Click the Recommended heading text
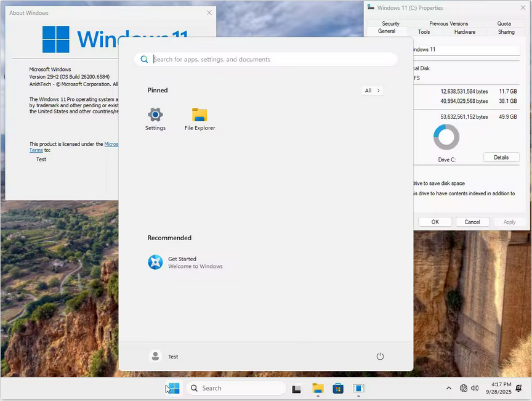Image resolution: width=532 pixels, height=401 pixels. click(x=169, y=238)
